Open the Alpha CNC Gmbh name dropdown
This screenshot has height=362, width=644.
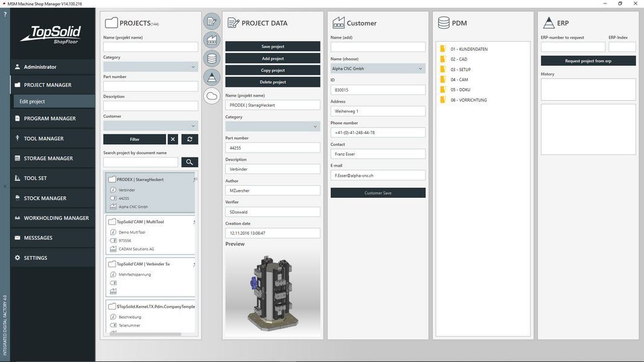click(377, 68)
